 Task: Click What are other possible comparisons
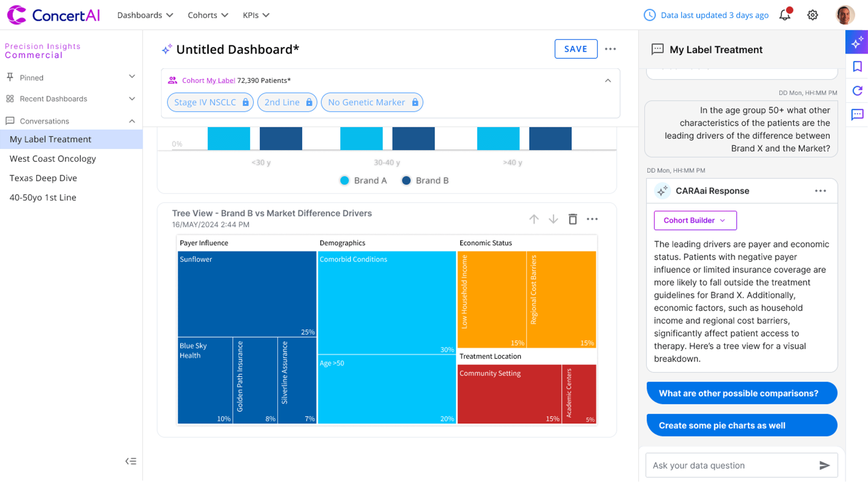[x=742, y=393]
